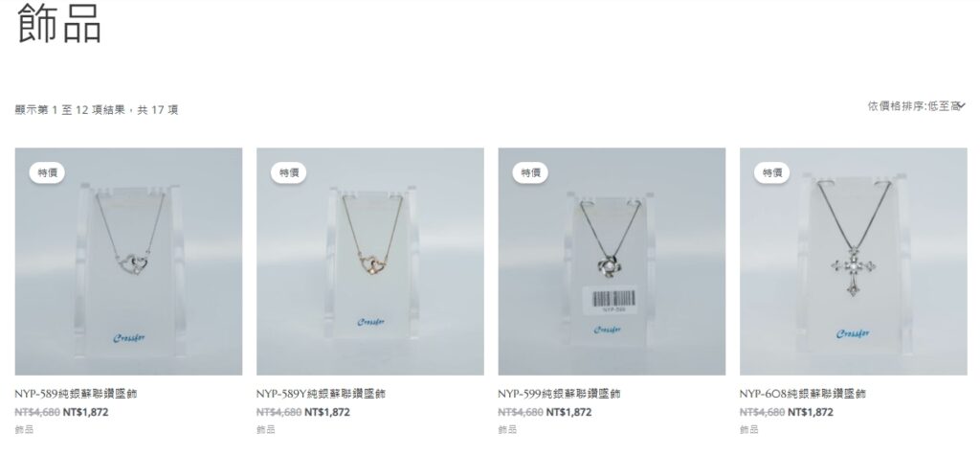Click 飾品 category link under NYP-589
Image resolution: width=980 pixels, height=456 pixels.
click(x=24, y=429)
